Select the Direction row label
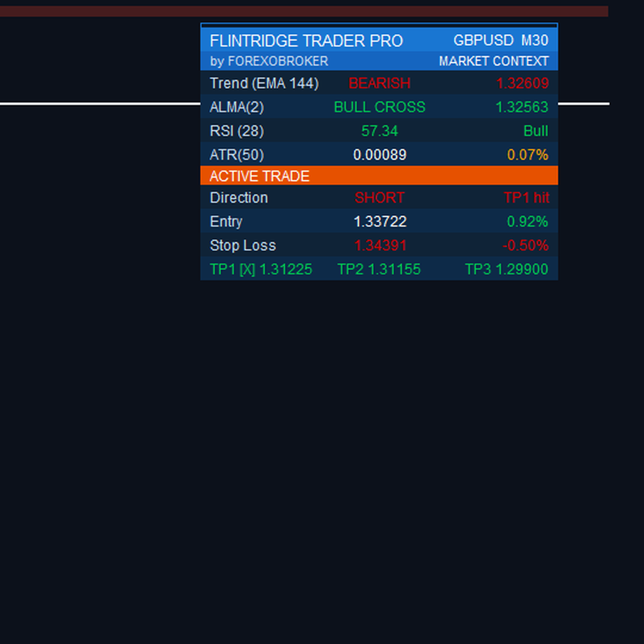 (239, 198)
